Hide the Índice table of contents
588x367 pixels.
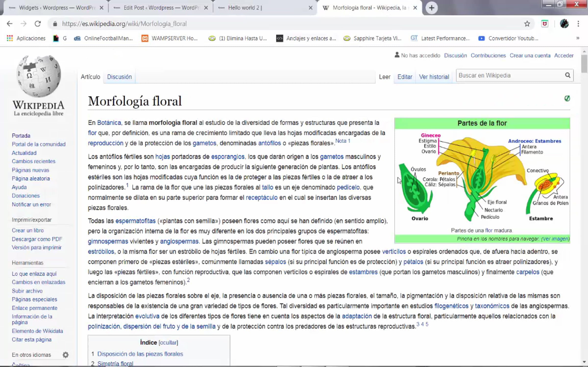point(168,342)
